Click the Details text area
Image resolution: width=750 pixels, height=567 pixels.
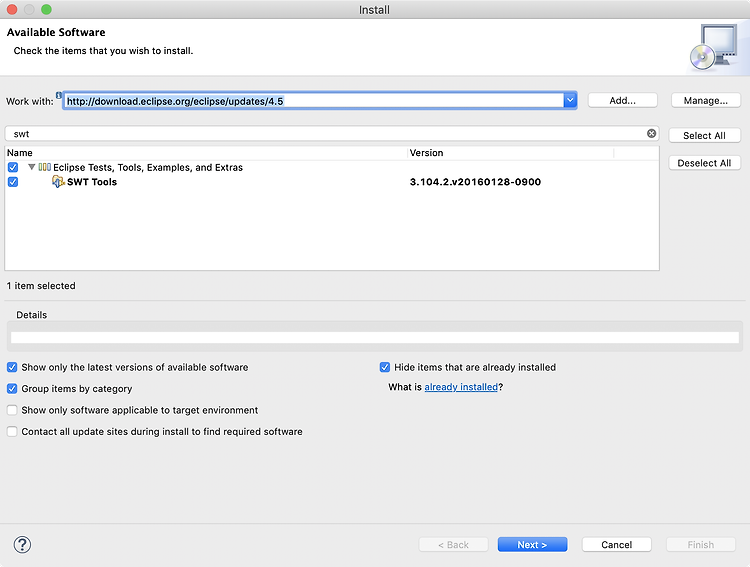[375, 337]
